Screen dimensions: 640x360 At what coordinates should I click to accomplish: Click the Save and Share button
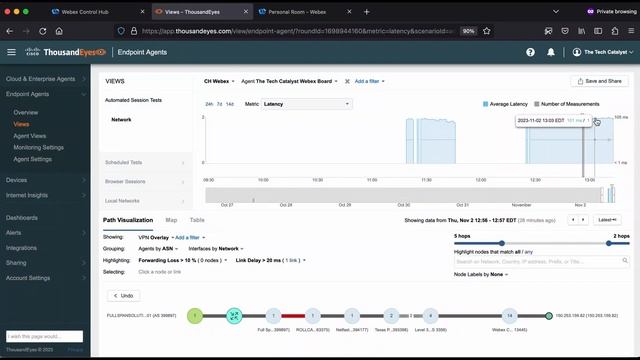pos(599,81)
